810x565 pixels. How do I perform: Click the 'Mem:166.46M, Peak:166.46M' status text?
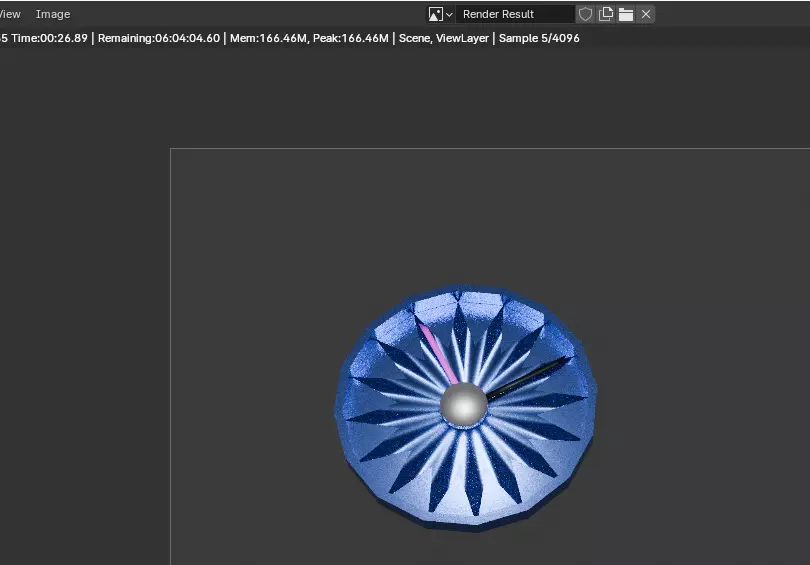pos(309,38)
